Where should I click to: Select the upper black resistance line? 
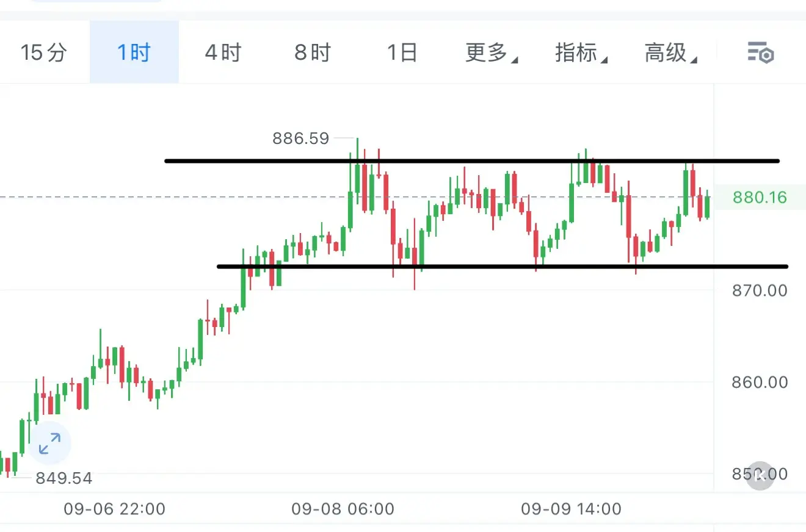click(472, 161)
